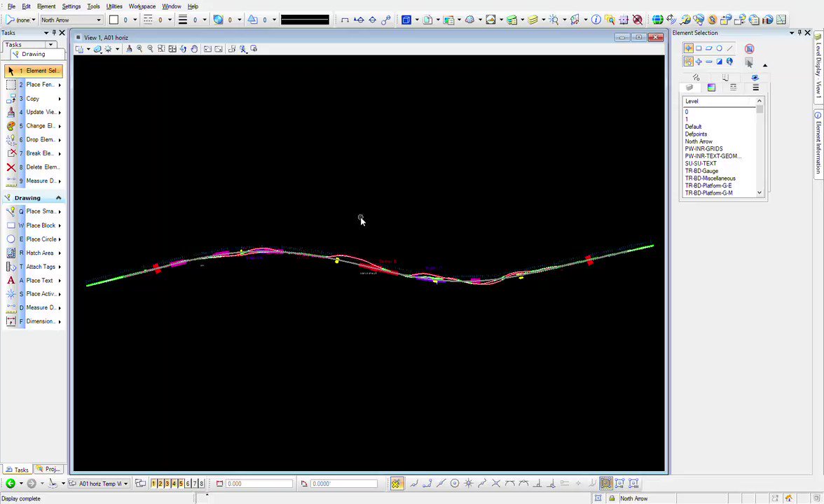Click the X coordinate field showing 0.000
824x504 pixels.
259,484
